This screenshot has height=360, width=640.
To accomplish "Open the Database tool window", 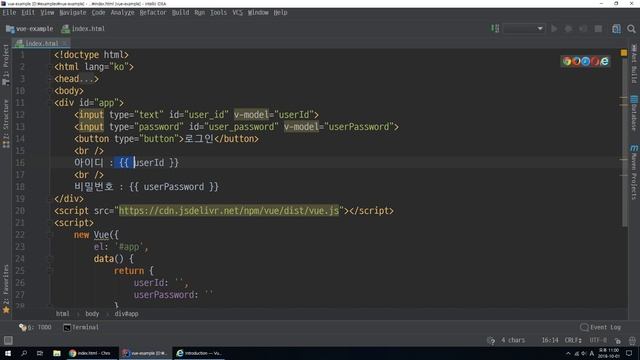I will coord(634,113).
